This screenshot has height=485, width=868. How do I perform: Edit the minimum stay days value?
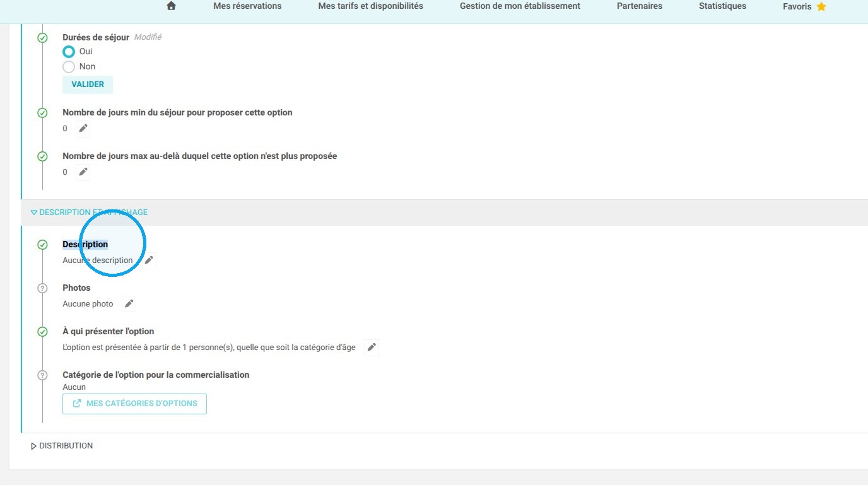tap(83, 129)
